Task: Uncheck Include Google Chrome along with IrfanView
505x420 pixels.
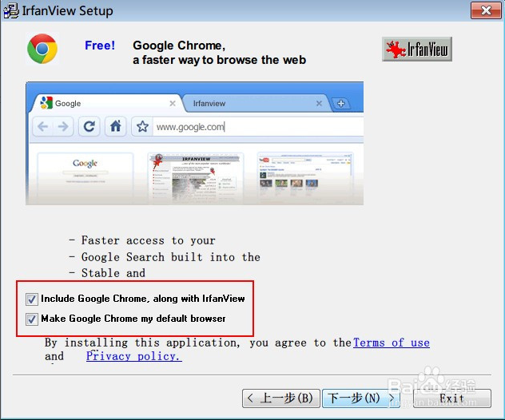Action: [x=32, y=299]
